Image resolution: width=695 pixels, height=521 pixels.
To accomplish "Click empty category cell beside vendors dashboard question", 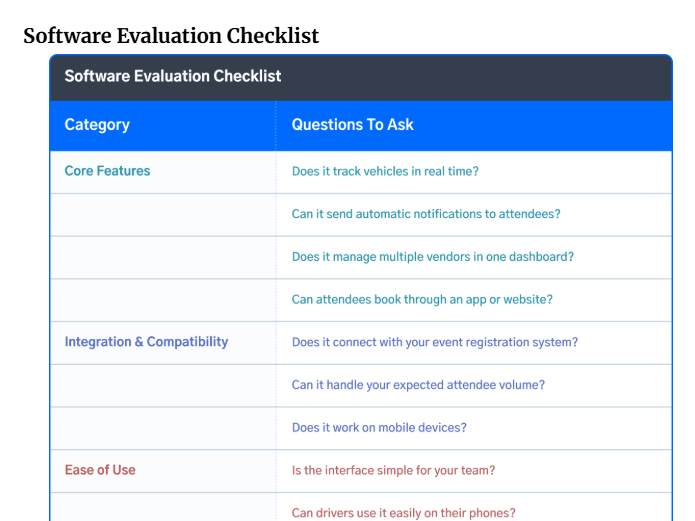I will (163, 257).
